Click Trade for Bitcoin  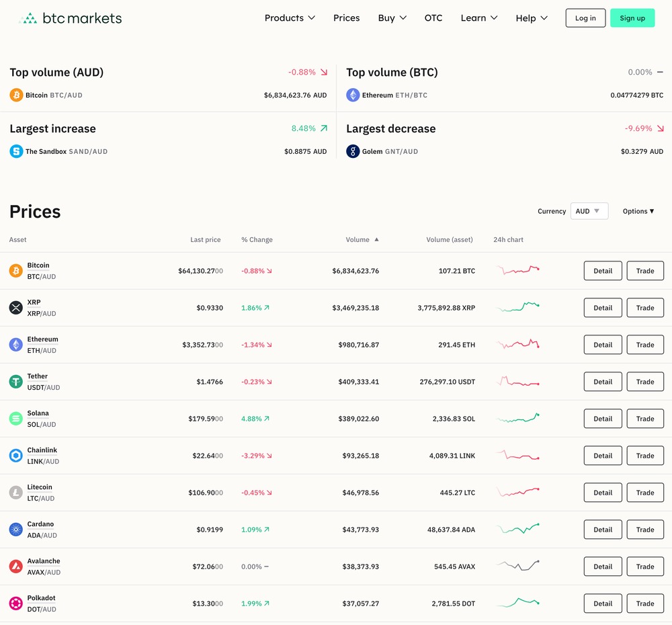point(645,271)
